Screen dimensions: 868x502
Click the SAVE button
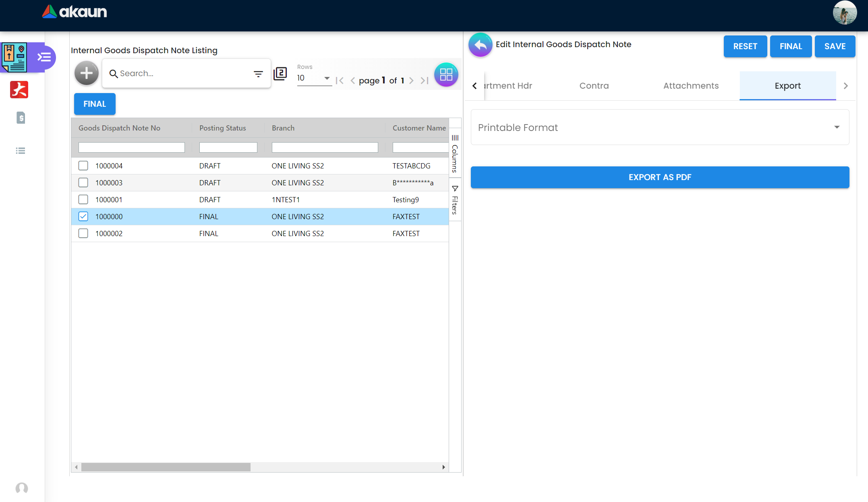(x=835, y=46)
